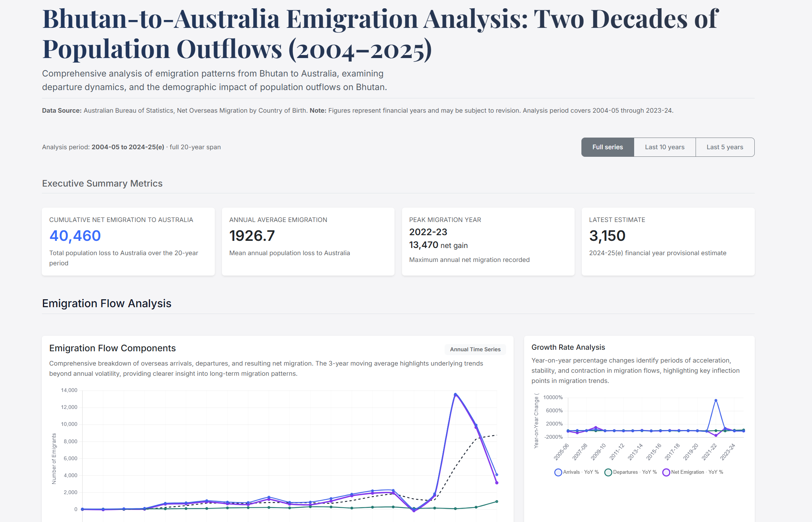Toggle Arrivals · YoY % series label
Image resolution: width=812 pixels, height=522 pixels.
point(581,472)
